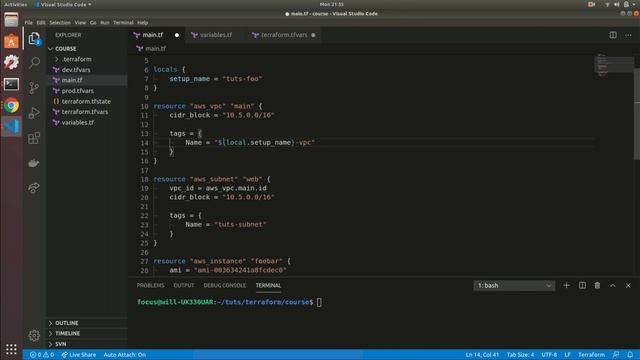Open the File menu
The image size is (640, 360).
coord(29,22)
